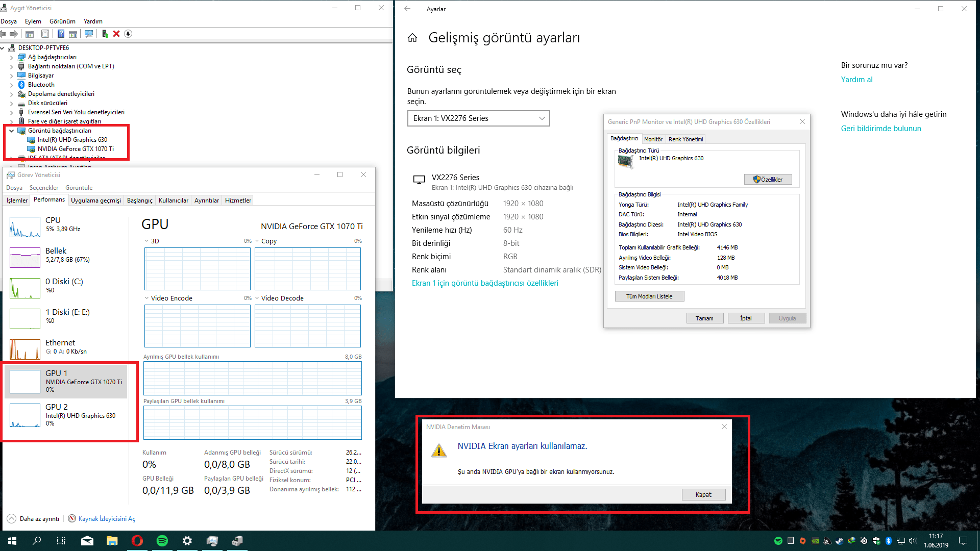
Task: Open the Başlangıç tab in Task Manager
Action: tap(139, 201)
